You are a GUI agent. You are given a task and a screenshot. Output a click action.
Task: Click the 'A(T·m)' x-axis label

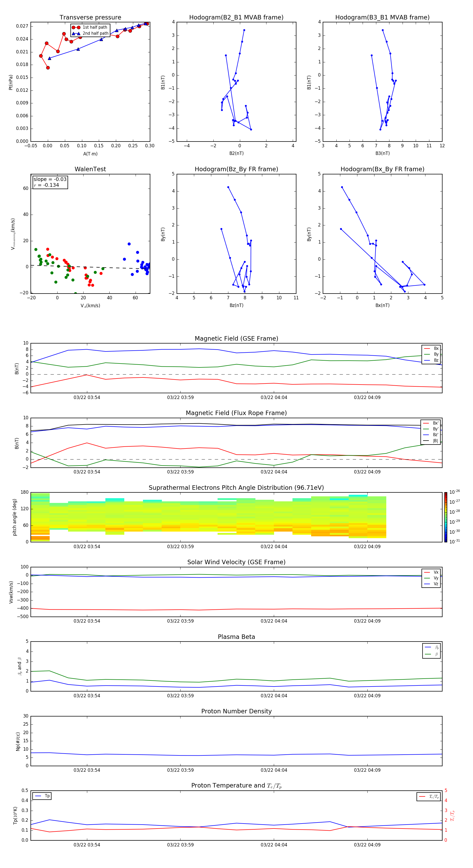[90, 154]
